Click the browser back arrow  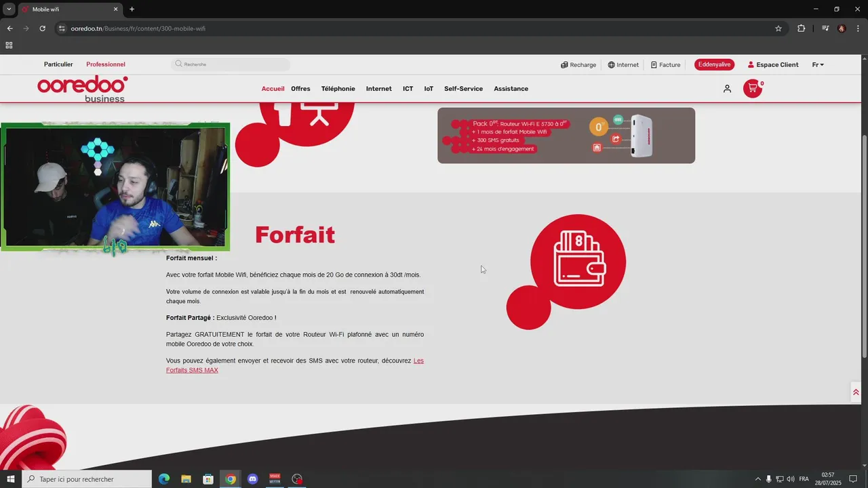click(x=9, y=28)
